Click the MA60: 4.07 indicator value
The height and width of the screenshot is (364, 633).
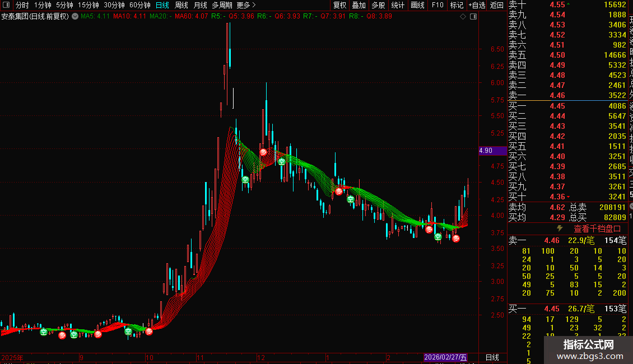[192, 17]
